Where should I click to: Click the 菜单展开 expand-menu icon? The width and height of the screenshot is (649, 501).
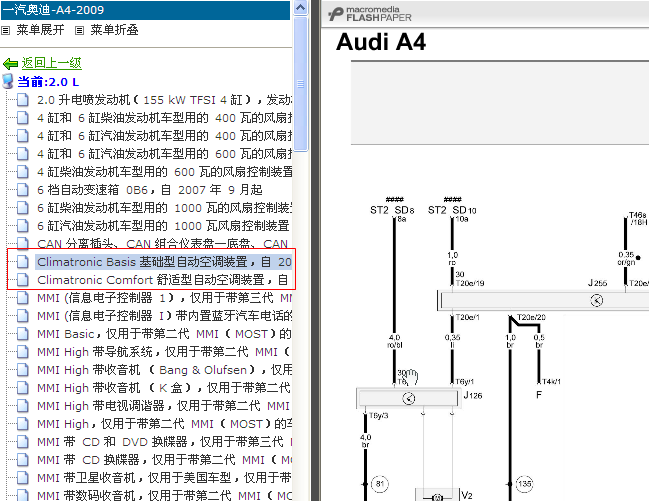(5, 30)
